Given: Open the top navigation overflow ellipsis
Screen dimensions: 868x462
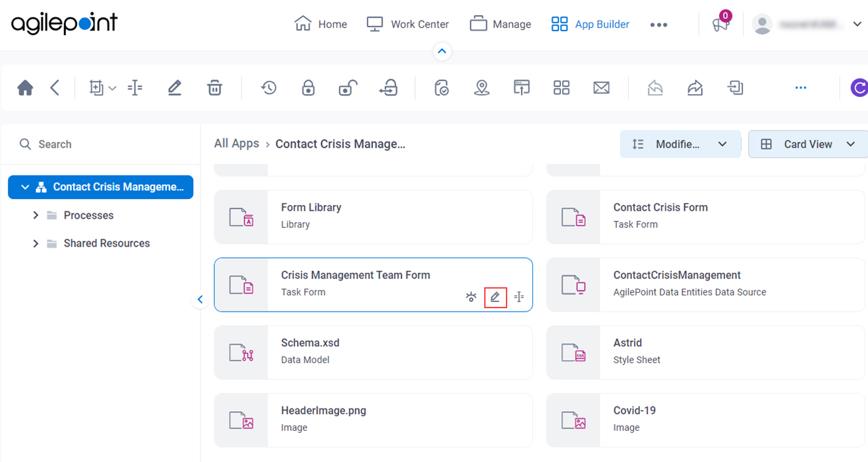Looking at the screenshot, I should coord(658,24).
